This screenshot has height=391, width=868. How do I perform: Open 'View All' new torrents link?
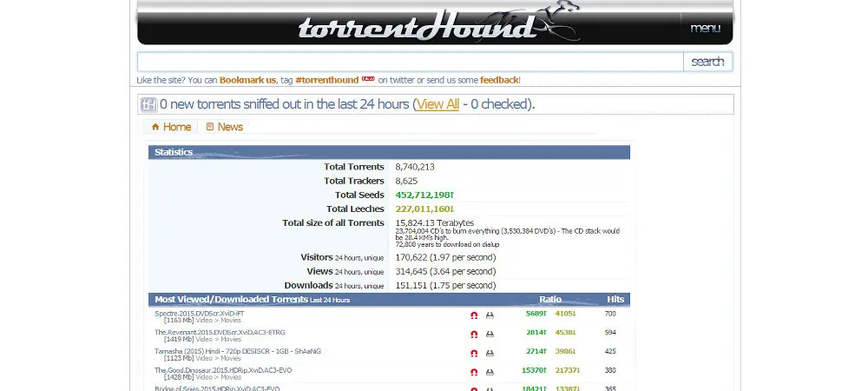[437, 104]
